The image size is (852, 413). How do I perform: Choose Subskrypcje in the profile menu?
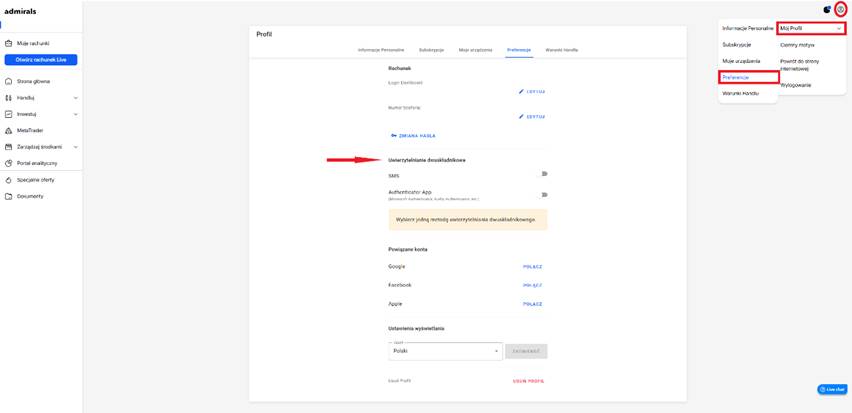click(x=737, y=45)
